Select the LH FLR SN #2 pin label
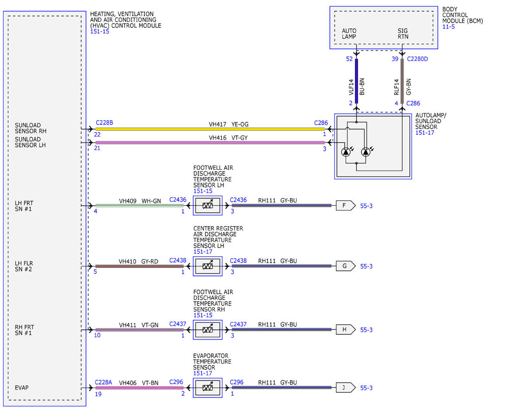The image size is (532, 411). 25,266
